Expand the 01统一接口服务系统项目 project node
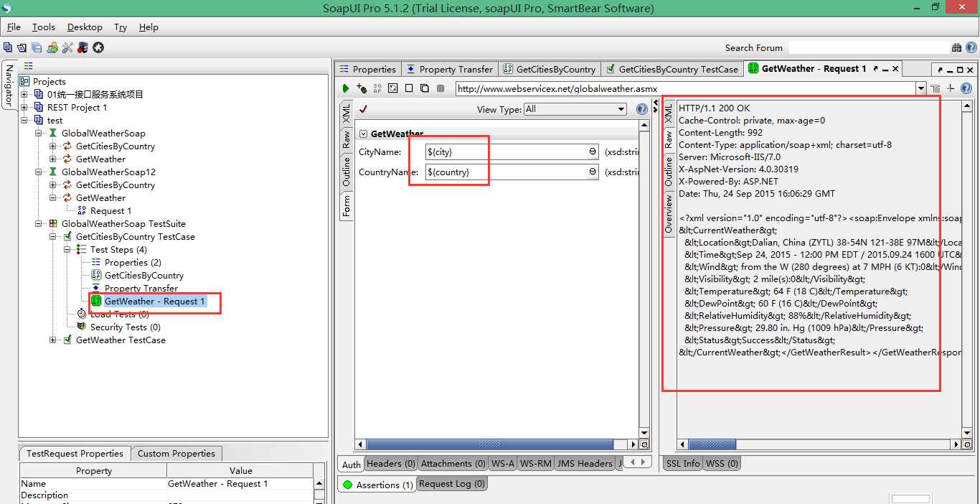The height and width of the screenshot is (504, 980). 24,94
